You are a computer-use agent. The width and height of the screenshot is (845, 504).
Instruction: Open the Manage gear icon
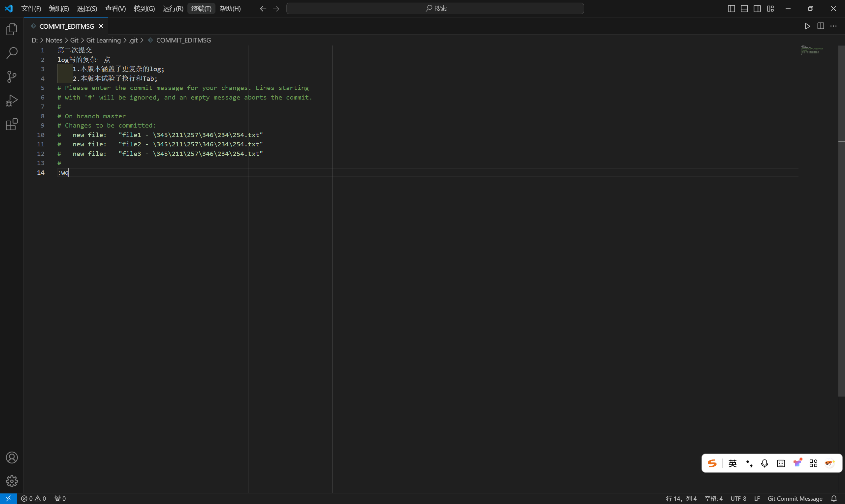(x=12, y=481)
